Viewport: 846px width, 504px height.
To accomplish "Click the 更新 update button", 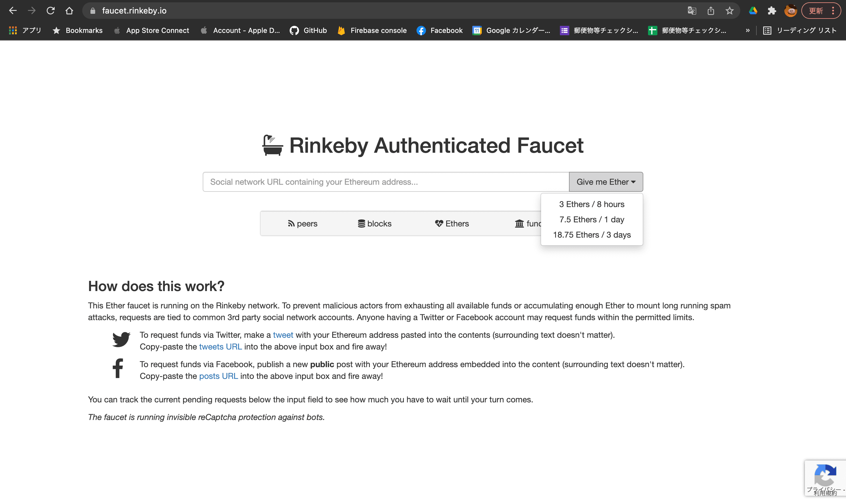I will point(816,11).
